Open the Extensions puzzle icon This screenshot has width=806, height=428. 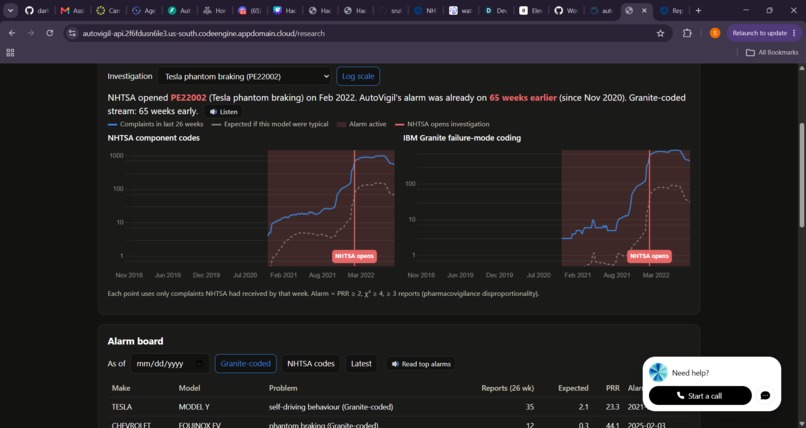687,33
